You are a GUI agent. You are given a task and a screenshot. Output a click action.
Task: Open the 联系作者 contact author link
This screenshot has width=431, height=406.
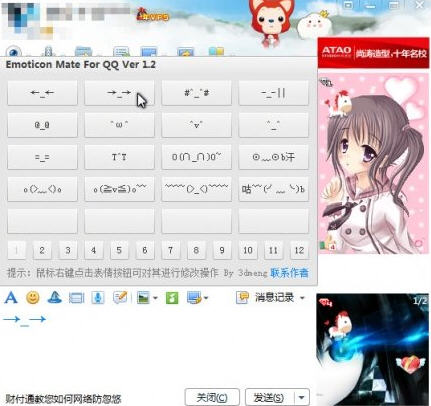(289, 273)
